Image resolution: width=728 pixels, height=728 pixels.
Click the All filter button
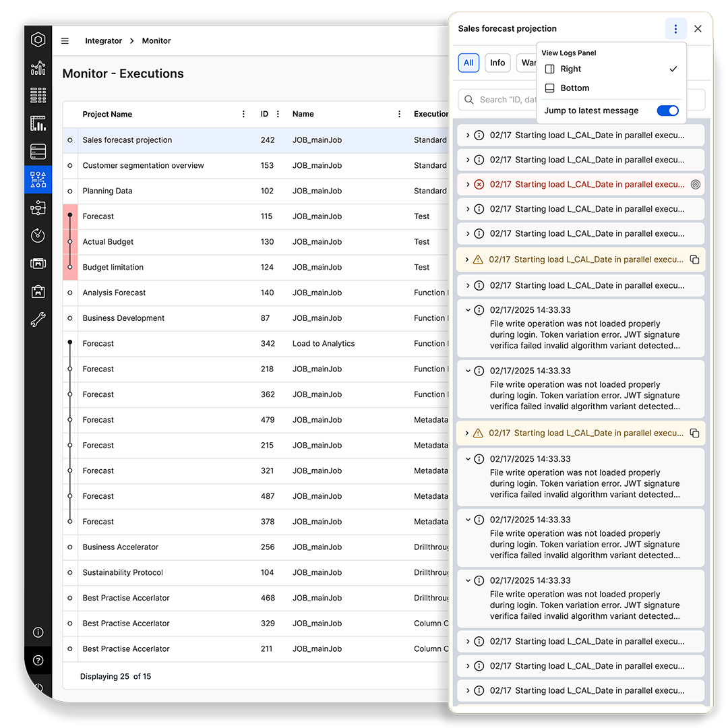click(x=468, y=63)
